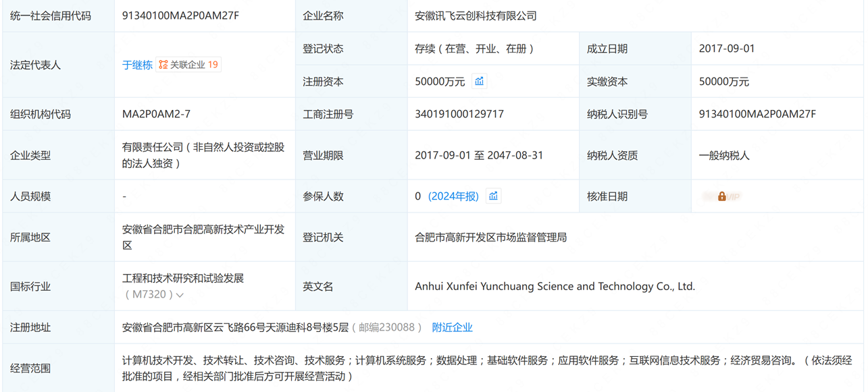
Task: Click the registered capital trend chart icon
Action: pos(479,82)
